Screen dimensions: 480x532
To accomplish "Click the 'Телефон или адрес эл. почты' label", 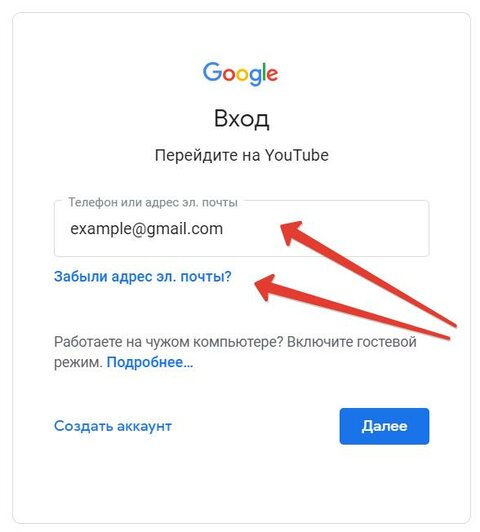I will click(x=153, y=202).
